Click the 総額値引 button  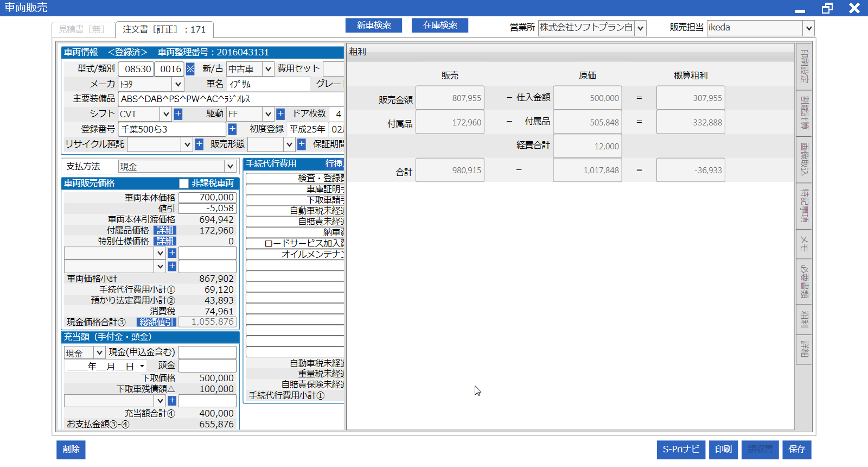[x=156, y=322]
